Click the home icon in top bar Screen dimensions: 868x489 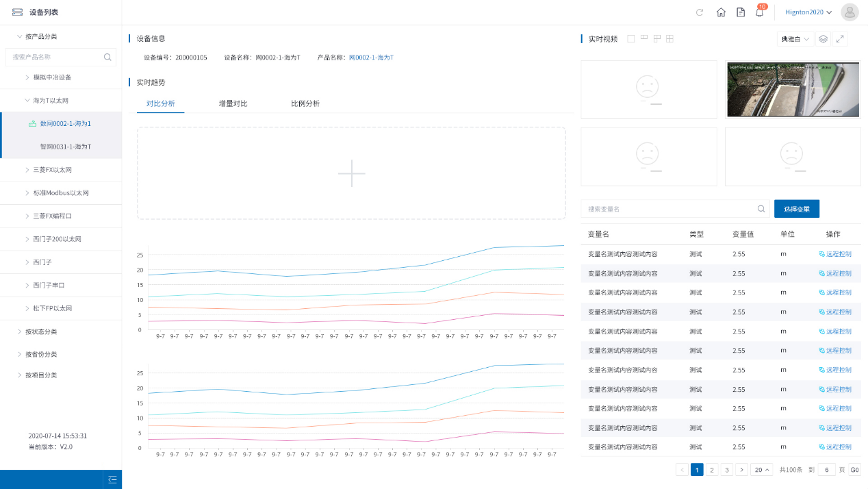[x=721, y=12]
